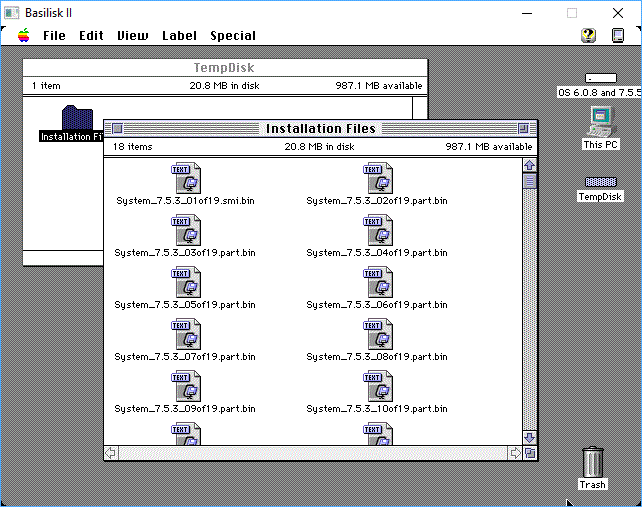This screenshot has width=642, height=507.
Task: Close the Basilisk II emulator window
Action: pyautogui.click(x=618, y=13)
